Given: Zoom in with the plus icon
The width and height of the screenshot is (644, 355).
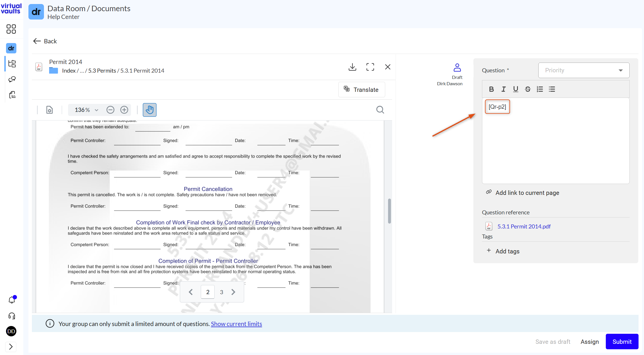Looking at the screenshot, I should pos(124,110).
